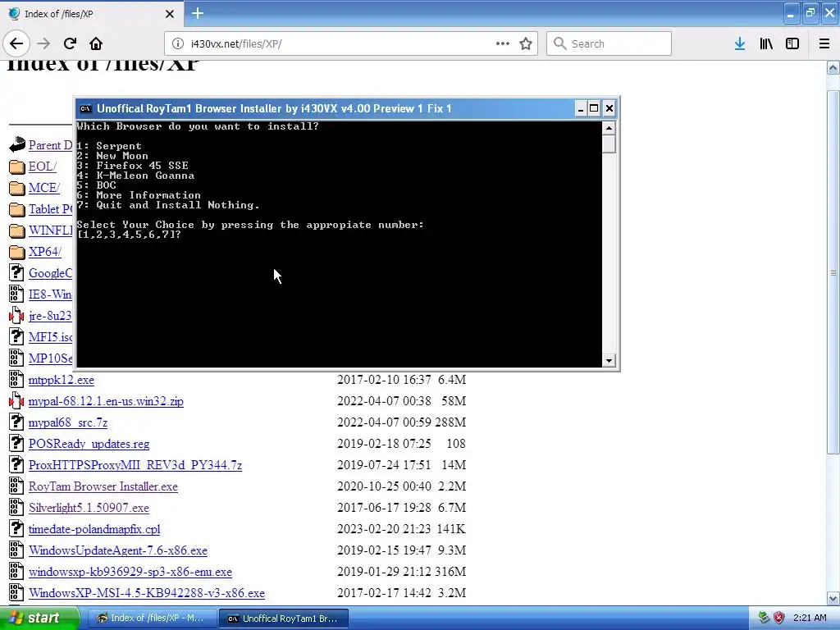840x630 pixels.
Task: Switch to Unoffical RoyTam1 taskbar button
Action: tap(283, 619)
